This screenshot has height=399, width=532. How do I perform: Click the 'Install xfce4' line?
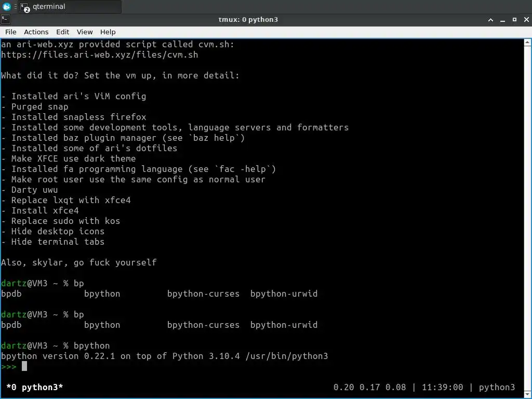pyautogui.click(x=39, y=210)
